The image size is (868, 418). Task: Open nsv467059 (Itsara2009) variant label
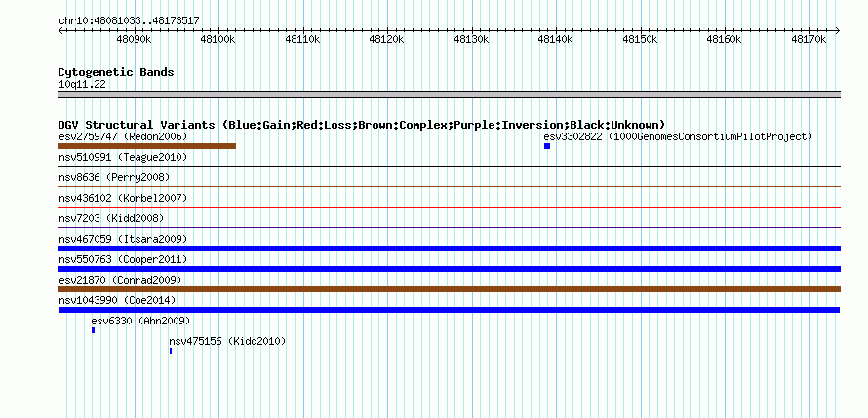pyautogui.click(x=123, y=239)
